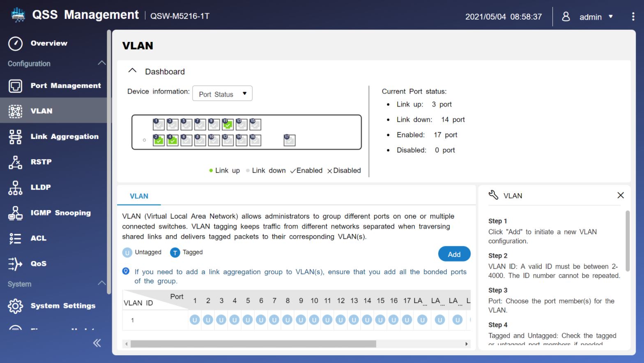Screen dimensions: 644x363
Task: Toggle VLAN 1 untagged marker for port 17
Action: point(407,320)
